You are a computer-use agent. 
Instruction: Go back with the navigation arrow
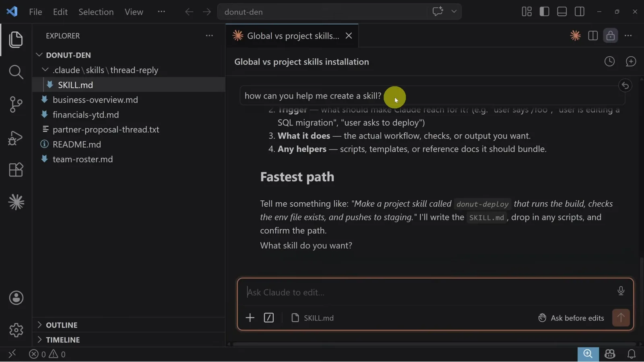[x=189, y=12]
